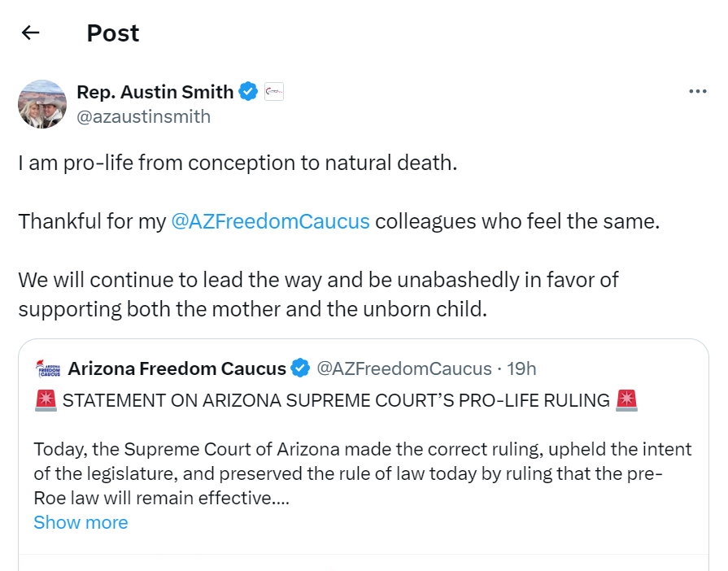
Task: Open the quoted post's Supreme Court ruling text
Action: click(x=362, y=473)
